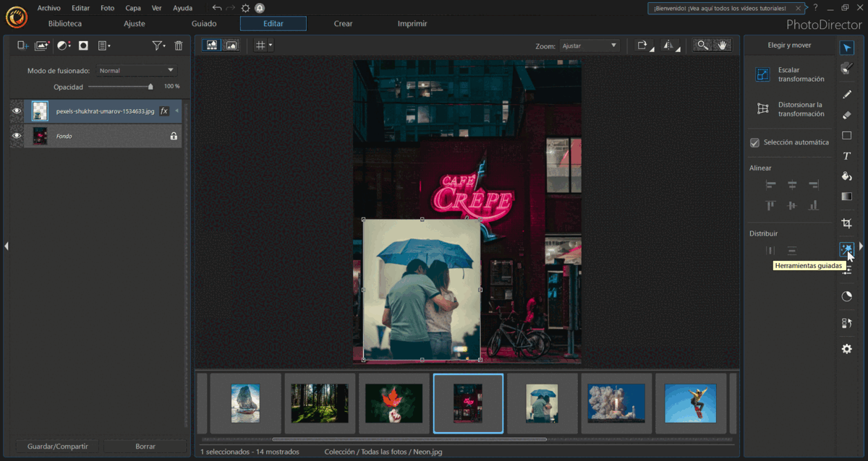Pick the Paint Bucket fill tool
This screenshot has width=868, height=461.
click(846, 176)
